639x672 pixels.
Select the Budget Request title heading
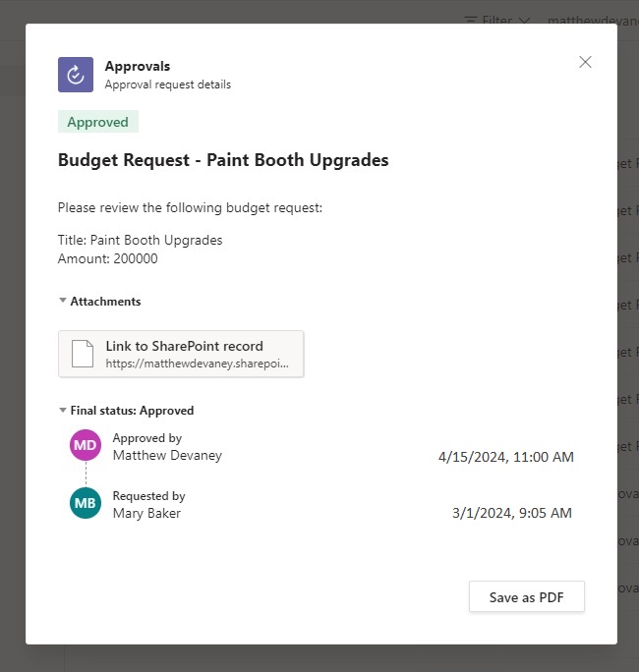point(223,160)
